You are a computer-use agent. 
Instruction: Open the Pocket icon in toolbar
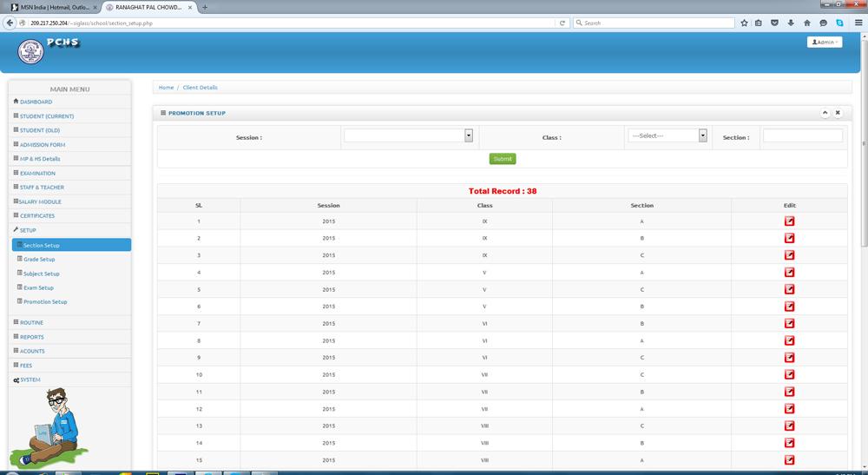(774, 23)
